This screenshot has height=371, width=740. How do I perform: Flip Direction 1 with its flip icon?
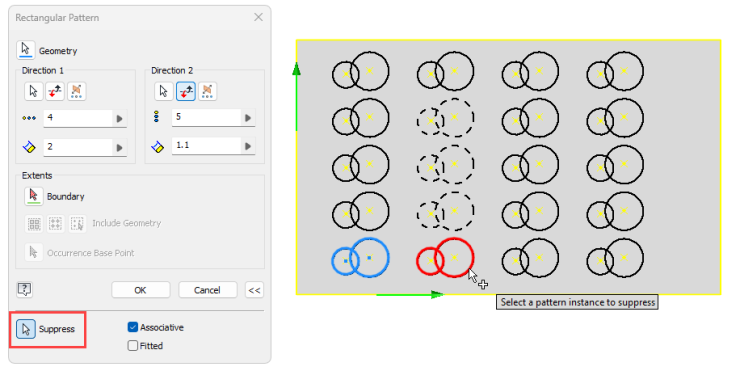55,91
